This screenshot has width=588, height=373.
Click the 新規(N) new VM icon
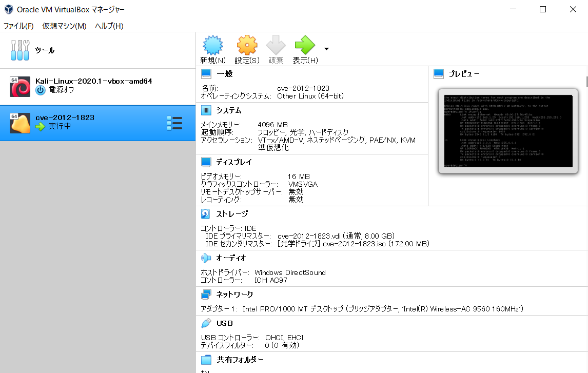pyautogui.click(x=212, y=45)
